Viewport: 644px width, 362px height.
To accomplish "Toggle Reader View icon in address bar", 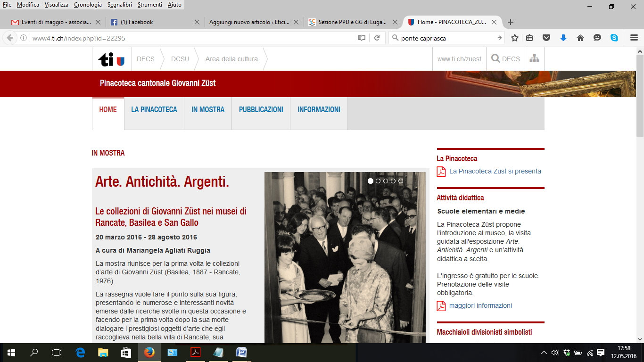I will [361, 38].
